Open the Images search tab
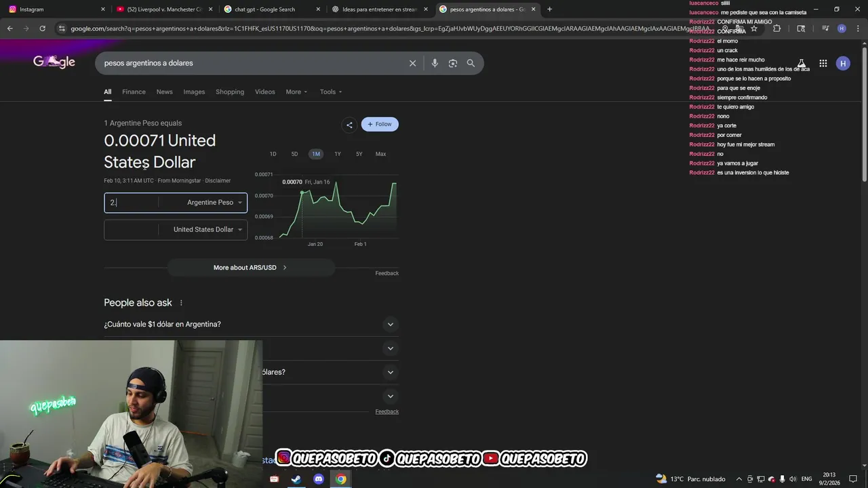 click(x=194, y=91)
